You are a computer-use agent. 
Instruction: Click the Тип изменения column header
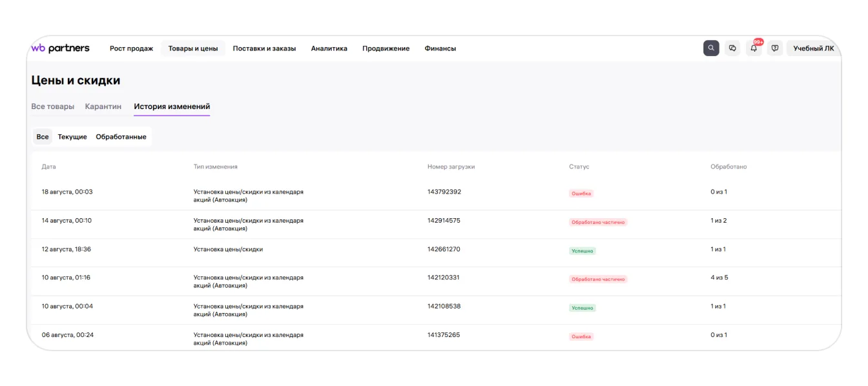point(216,167)
